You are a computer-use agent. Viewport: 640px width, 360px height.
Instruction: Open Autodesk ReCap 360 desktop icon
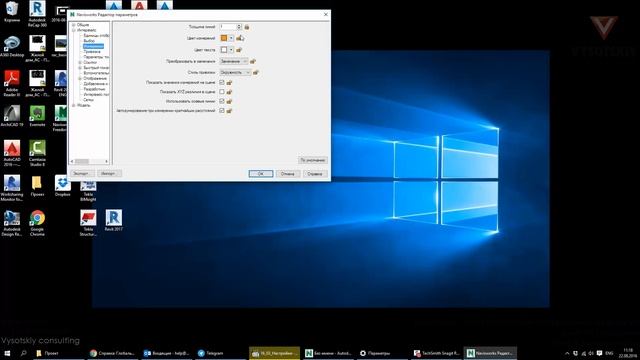[x=37, y=14]
